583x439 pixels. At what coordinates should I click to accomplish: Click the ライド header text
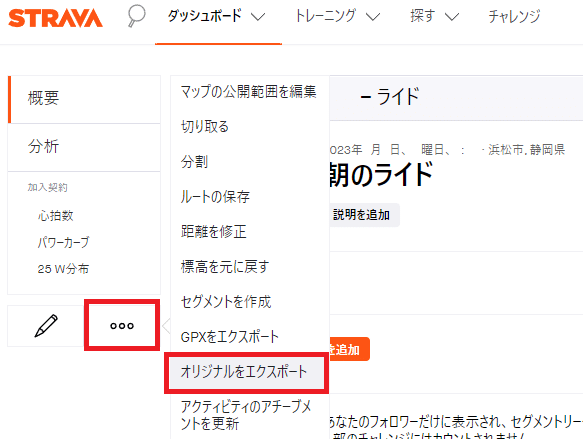(398, 96)
